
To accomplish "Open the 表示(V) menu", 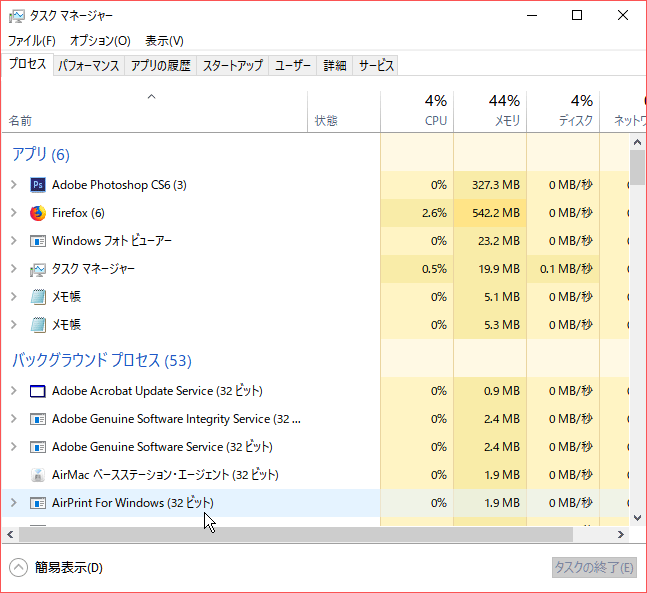I will [x=164, y=41].
